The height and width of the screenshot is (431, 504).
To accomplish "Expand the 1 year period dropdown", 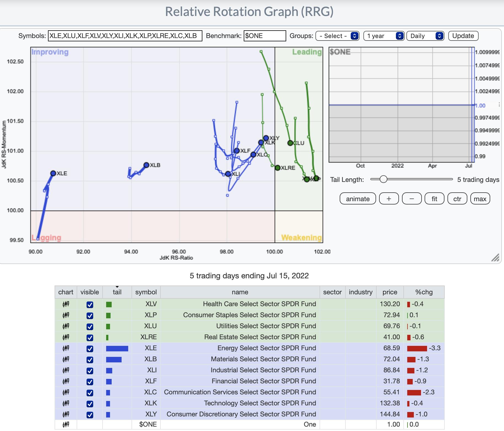I will pyautogui.click(x=384, y=36).
